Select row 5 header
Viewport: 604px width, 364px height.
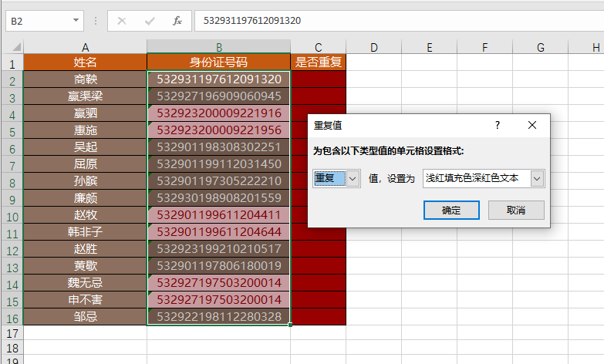pos(12,131)
